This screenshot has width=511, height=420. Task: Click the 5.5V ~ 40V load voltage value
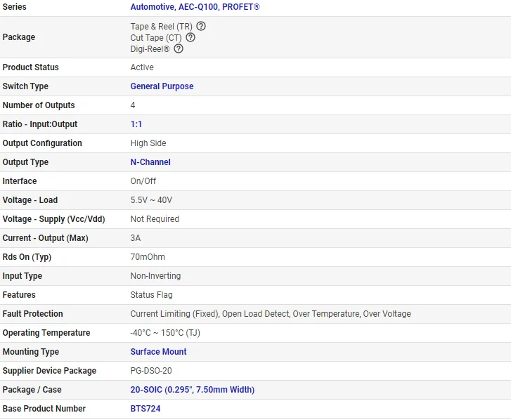click(x=151, y=200)
